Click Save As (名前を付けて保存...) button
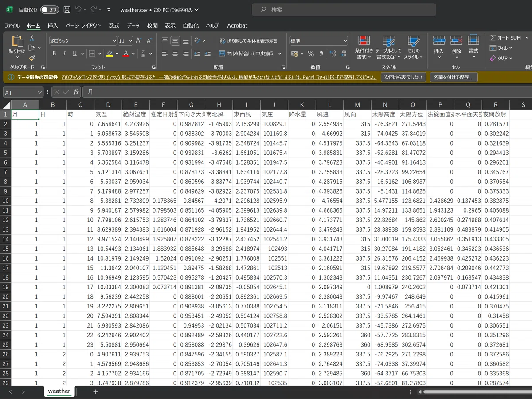532x399 pixels. (454, 77)
